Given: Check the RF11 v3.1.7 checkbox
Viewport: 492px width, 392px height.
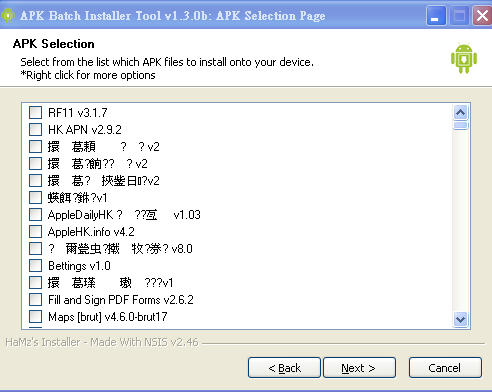Looking at the screenshot, I should point(35,113).
